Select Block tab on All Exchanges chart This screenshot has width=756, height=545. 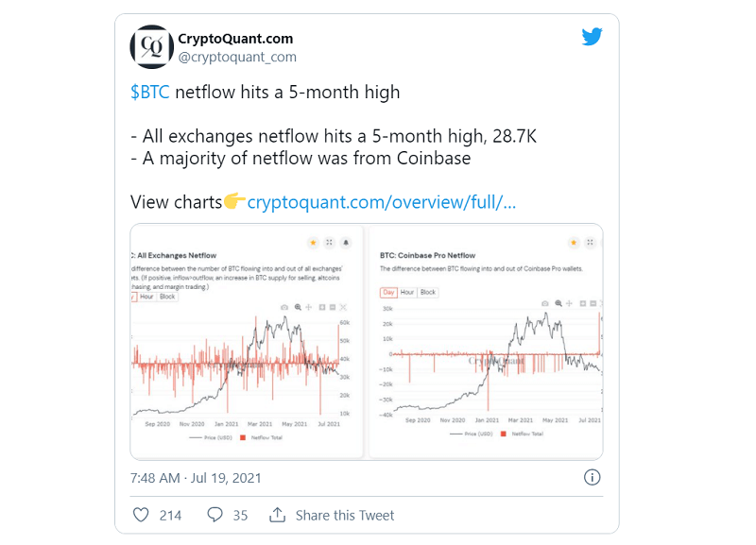(x=167, y=297)
